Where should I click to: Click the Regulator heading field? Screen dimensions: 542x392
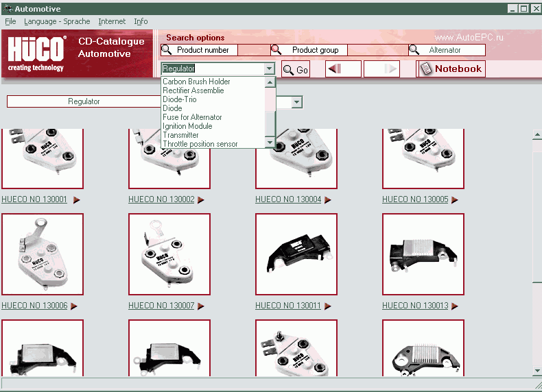[x=84, y=101]
